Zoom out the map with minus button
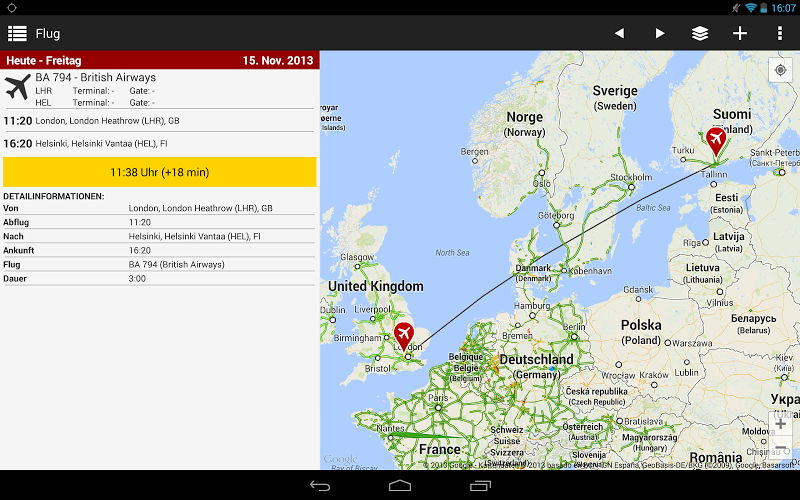Screen dimensions: 800x500 coord(781,447)
